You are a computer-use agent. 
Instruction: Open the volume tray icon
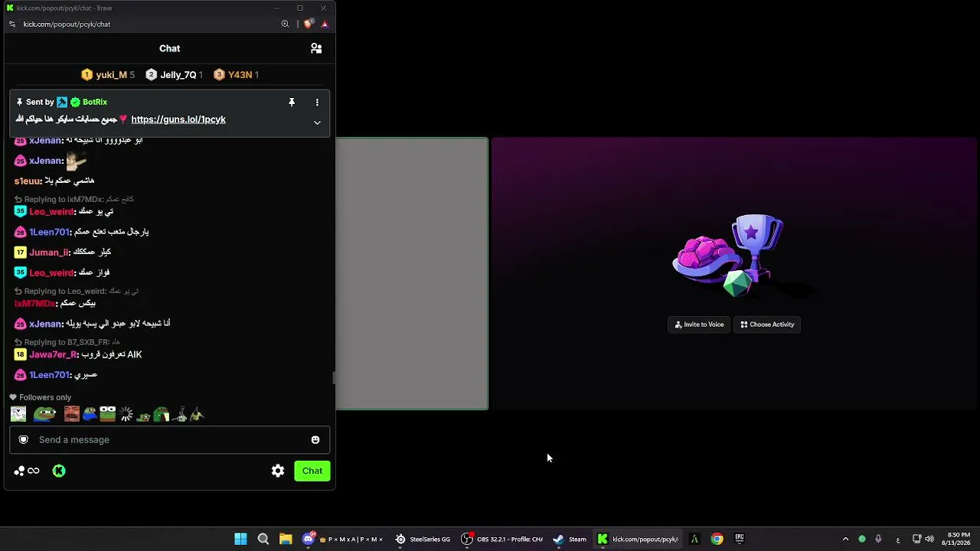click(929, 539)
